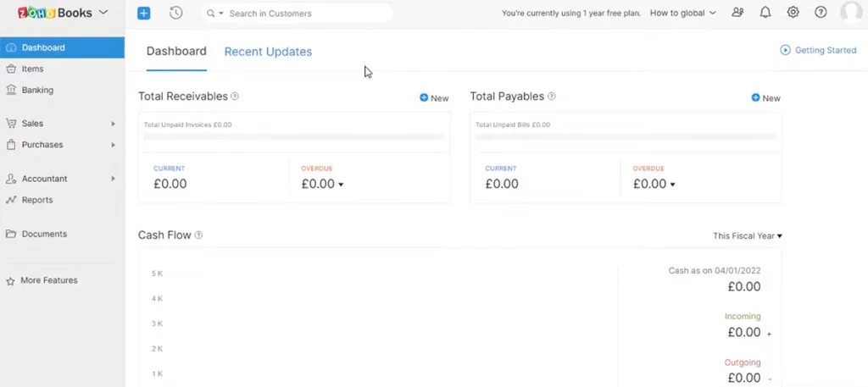Open the notifications bell icon
This screenshot has height=387, width=868.
(x=765, y=12)
